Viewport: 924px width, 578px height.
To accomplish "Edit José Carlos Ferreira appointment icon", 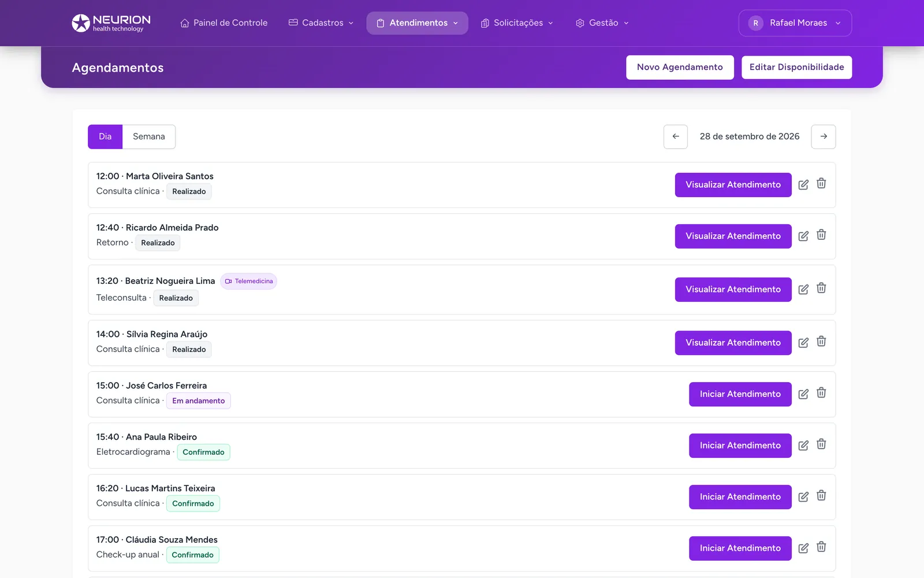I will [x=803, y=394].
